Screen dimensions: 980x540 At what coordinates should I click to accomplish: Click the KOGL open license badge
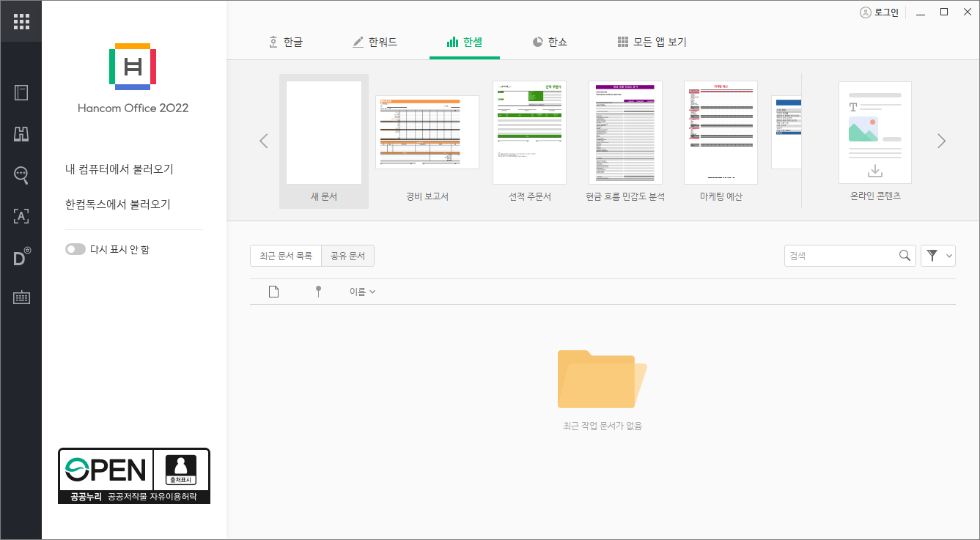coord(134,476)
